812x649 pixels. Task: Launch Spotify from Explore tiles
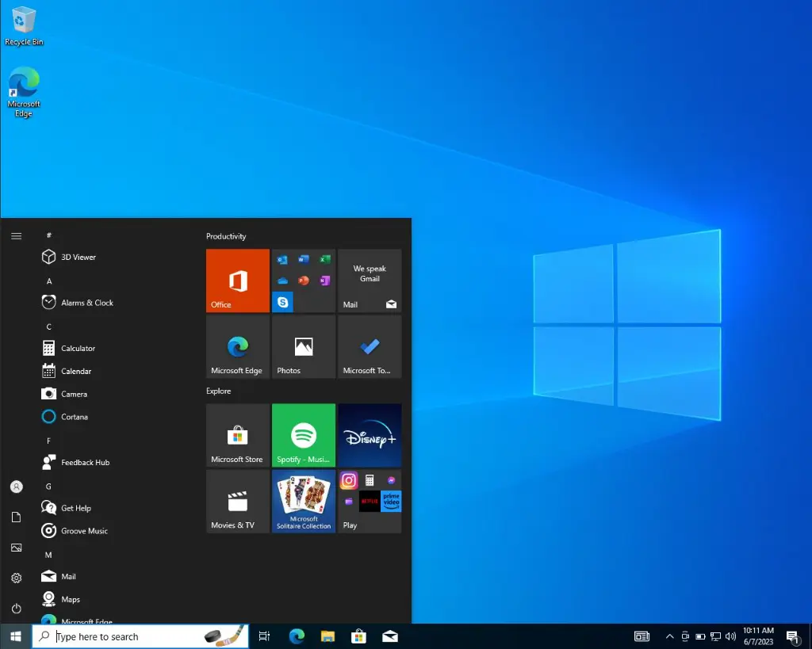(x=303, y=435)
